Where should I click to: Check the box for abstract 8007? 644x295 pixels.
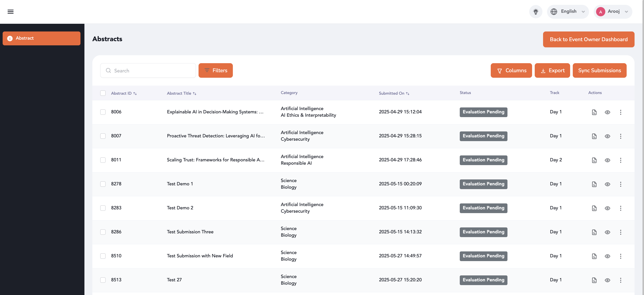point(103,136)
